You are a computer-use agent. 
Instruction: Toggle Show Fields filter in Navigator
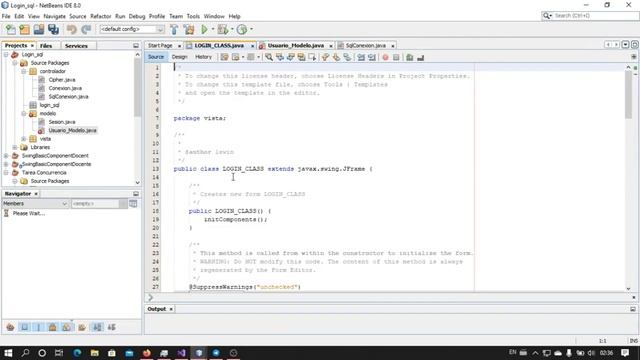(x=24, y=327)
